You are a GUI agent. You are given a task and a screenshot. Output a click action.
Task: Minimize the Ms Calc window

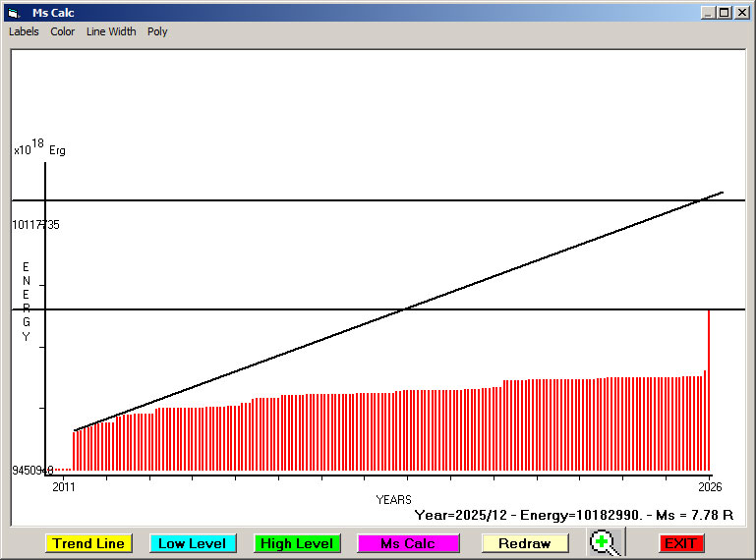708,13
